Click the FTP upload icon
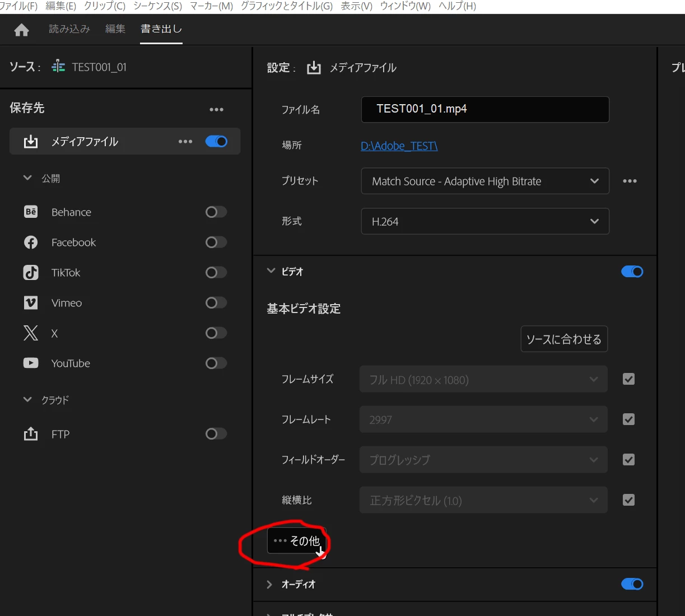Viewport: 685px width, 616px height. coord(31,433)
